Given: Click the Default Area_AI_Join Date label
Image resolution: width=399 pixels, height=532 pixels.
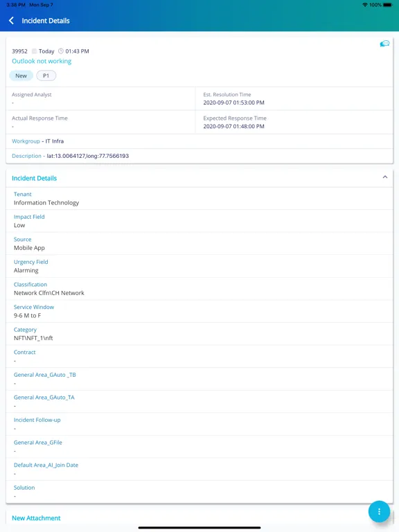Looking at the screenshot, I should [x=46, y=465].
